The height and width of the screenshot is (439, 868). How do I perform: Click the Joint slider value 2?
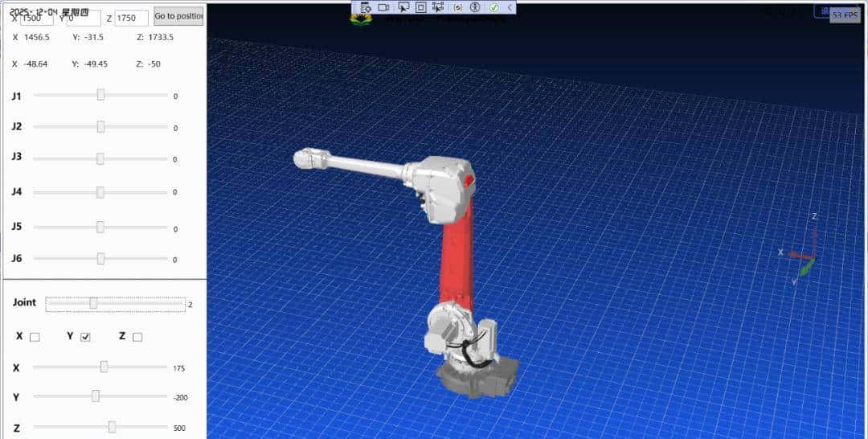tap(190, 305)
